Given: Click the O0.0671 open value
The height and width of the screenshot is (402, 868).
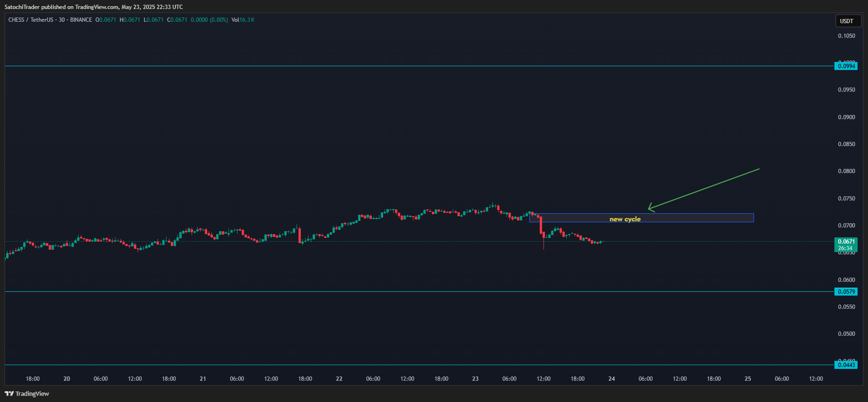Looking at the screenshot, I should pyautogui.click(x=105, y=20).
